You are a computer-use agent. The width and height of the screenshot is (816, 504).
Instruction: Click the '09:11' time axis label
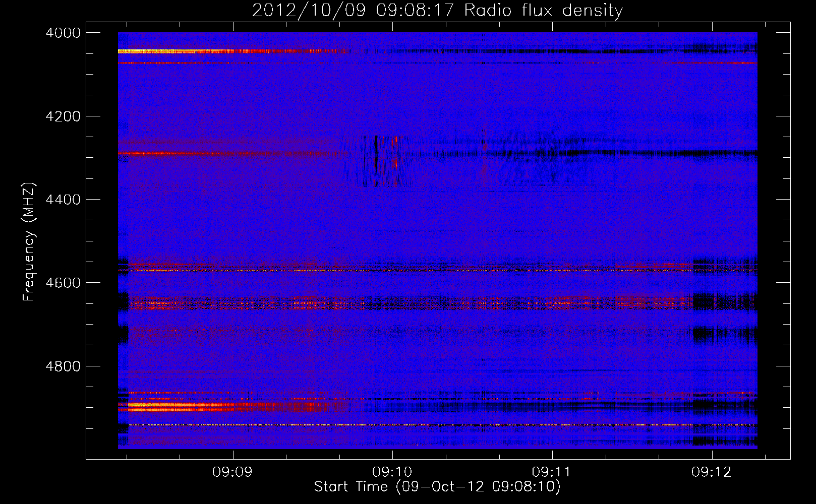(x=552, y=472)
